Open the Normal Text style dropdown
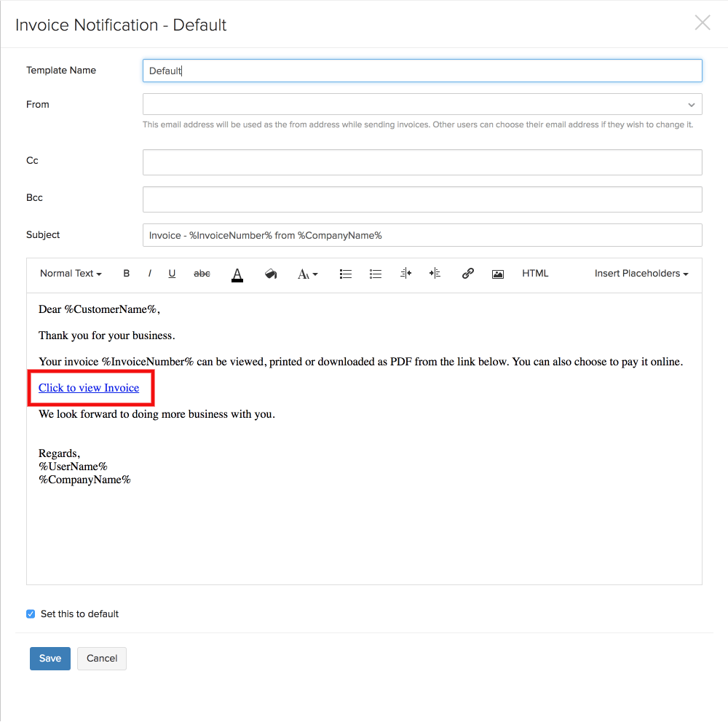 [69, 273]
